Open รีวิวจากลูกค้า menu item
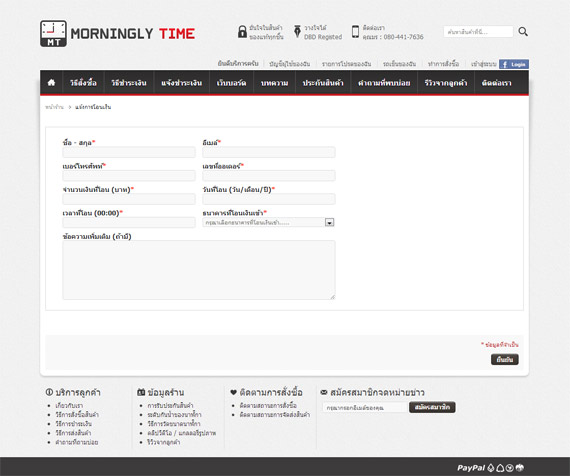The width and height of the screenshot is (570, 476). (446, 83)
